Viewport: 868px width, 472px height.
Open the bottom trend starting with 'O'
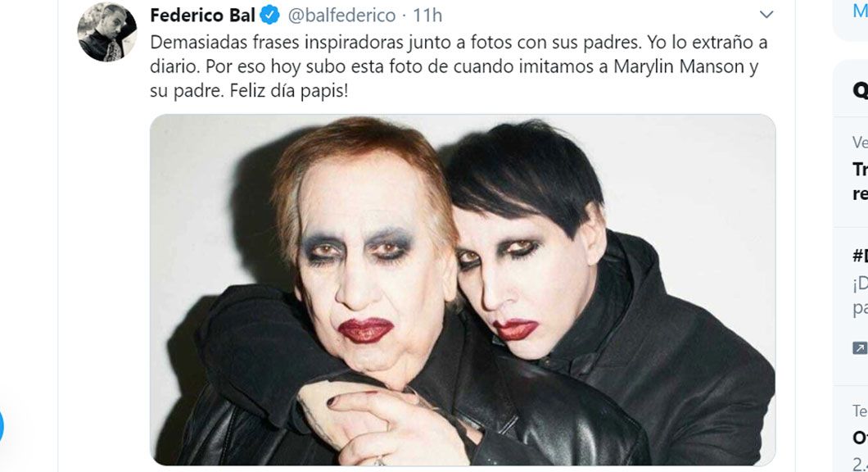pos(860,437)
